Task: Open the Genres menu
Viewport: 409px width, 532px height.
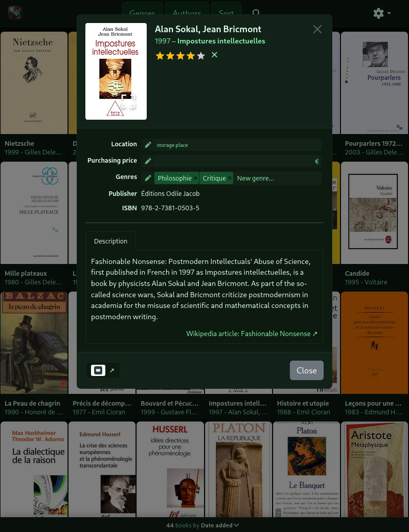Action: tap(142, 13)
